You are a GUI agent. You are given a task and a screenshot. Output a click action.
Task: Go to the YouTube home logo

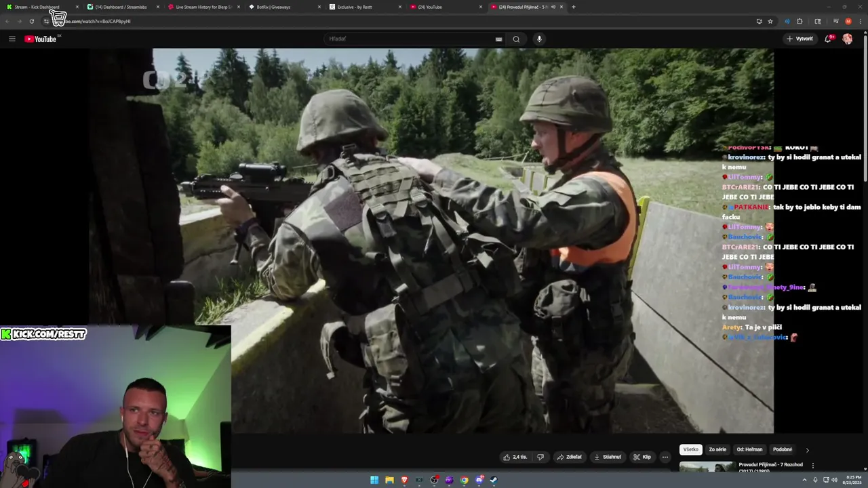coord(41,39)
